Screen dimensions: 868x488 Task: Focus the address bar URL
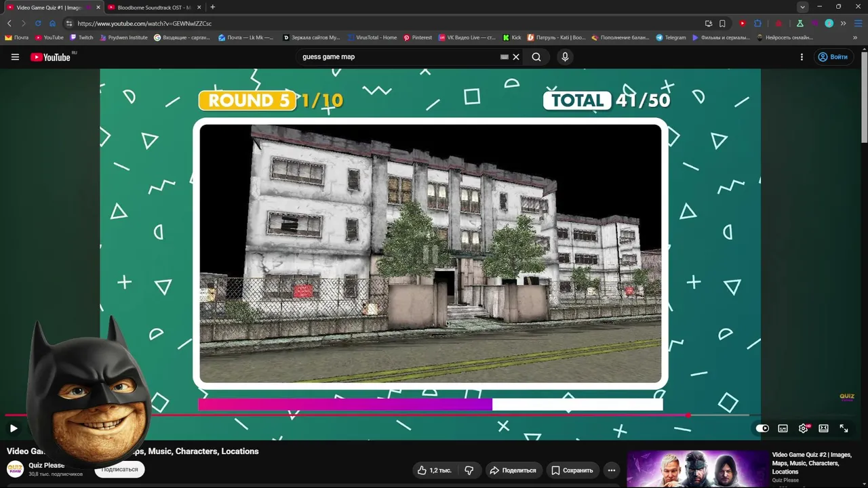tap(144, 23)
